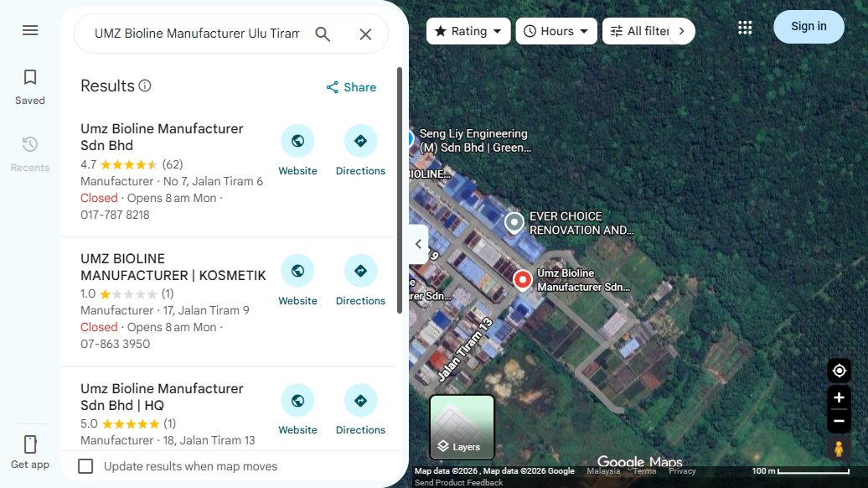Click the 4.7 rating with 62 reviews
Viewport: 868px width, 488px height.
click(x=132, y=164)
